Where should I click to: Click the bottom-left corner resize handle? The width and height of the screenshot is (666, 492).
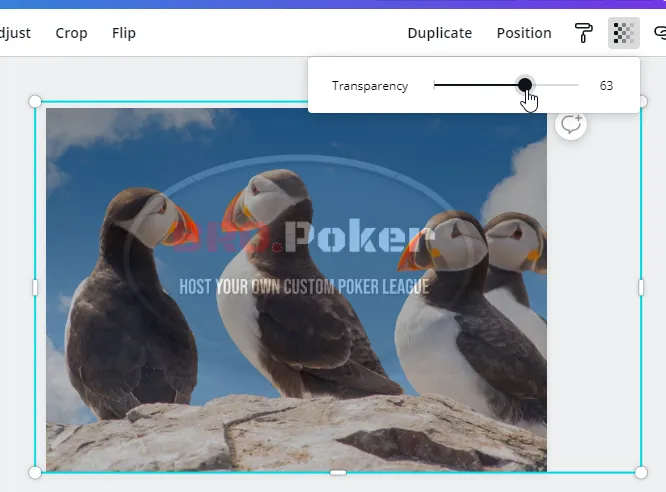click(35, 472)
